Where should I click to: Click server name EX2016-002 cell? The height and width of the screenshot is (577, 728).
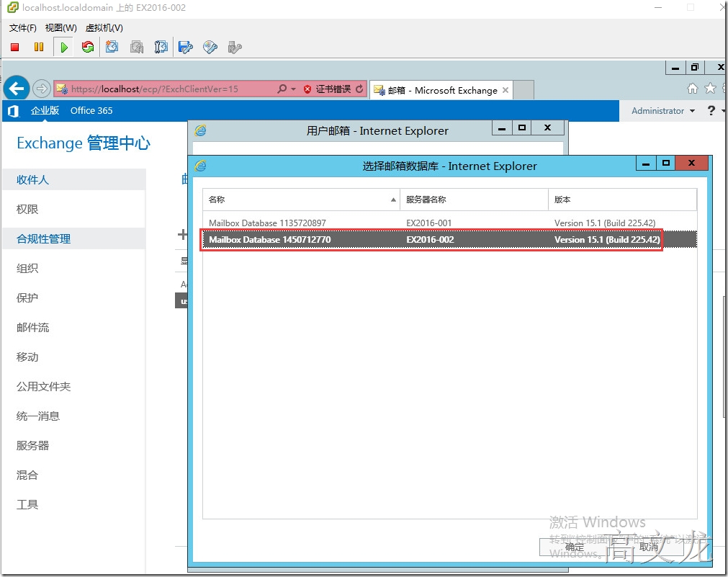(x=430, y=240)
